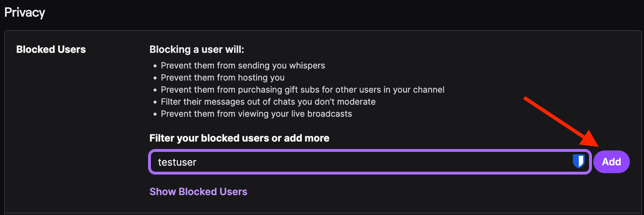The height and width of the screenshot is (215, 644).
Task: Click 'Filter their messages out of chats' line
Action: (x=268, y=102)
